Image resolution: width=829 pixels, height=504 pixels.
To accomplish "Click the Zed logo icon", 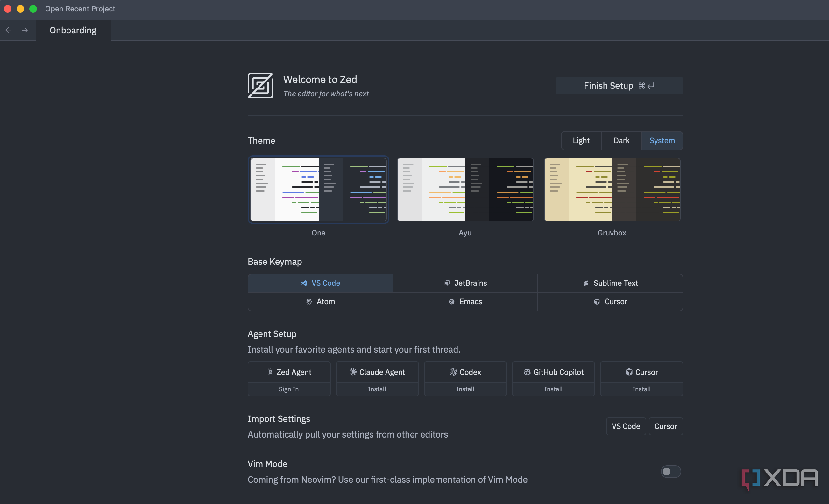I will click(260, 86).
